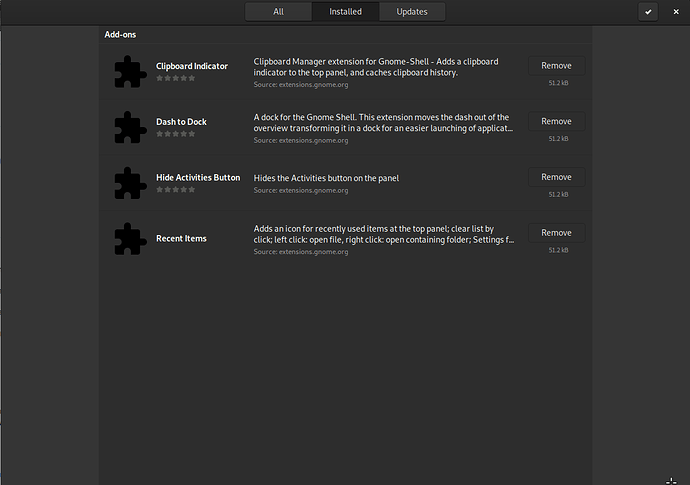
Task: Remove the Hide Activities Button extension
Action: coord(556,177)
